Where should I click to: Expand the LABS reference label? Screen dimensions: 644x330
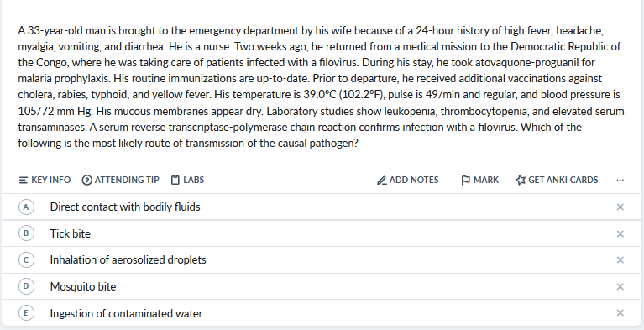(193, 180)
